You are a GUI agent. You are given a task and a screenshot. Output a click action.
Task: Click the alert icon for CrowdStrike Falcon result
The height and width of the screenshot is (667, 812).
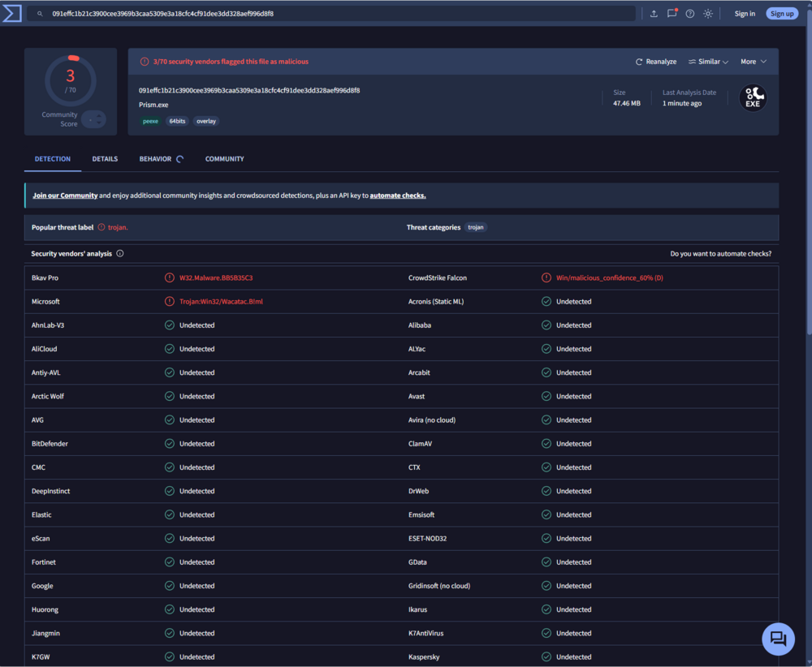click(x=546, y=278)
